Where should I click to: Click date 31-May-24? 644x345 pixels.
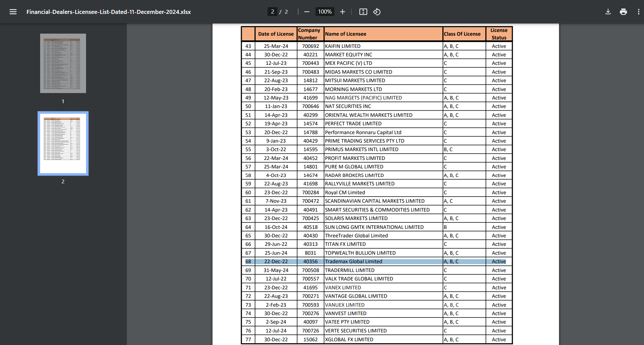tap(276, 270)
